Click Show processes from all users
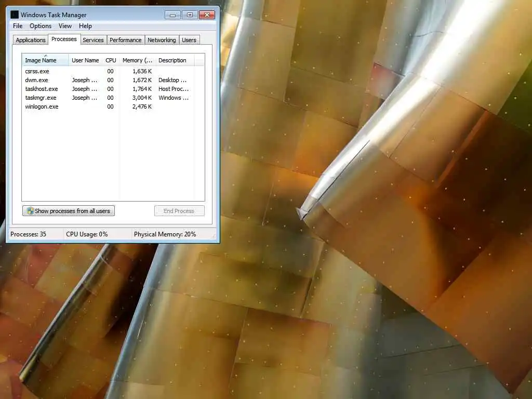Viewport: 532px width, 399px height. (x=69, y=211)
